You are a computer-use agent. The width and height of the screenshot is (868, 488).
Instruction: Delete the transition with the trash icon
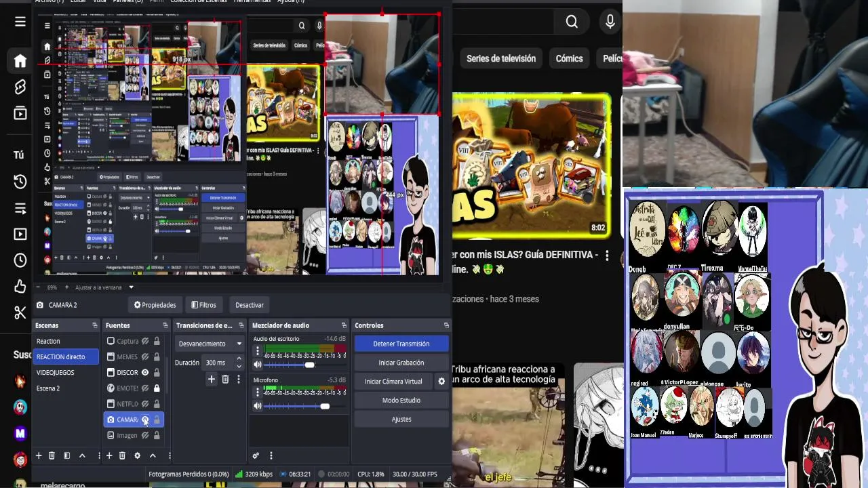pos(225,380)
